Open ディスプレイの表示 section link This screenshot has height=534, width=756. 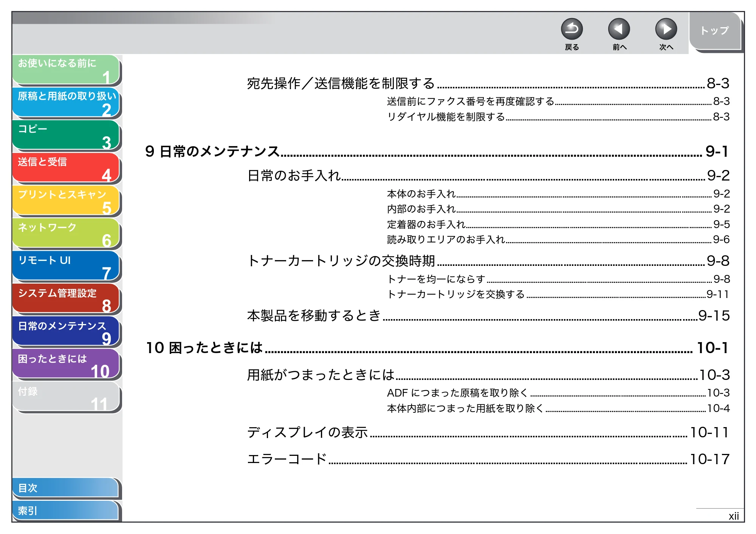pyautogui.click(x=488, y=432)
